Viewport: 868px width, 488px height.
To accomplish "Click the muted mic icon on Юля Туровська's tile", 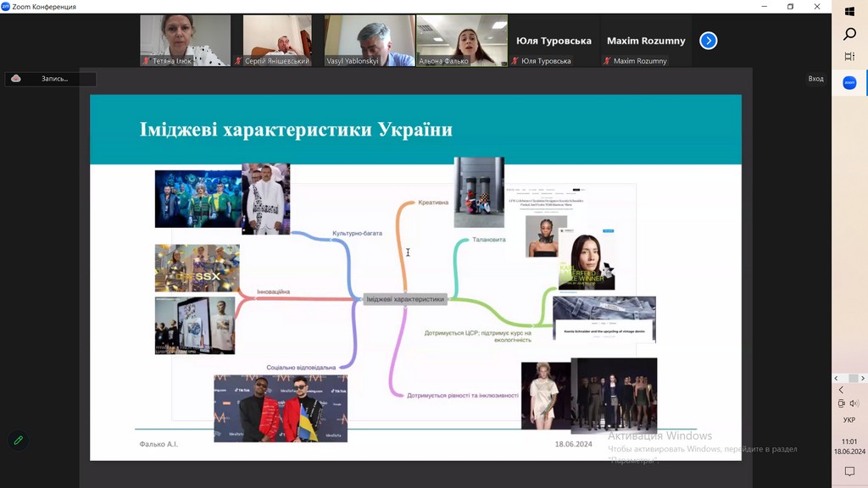I will (515, 61).
